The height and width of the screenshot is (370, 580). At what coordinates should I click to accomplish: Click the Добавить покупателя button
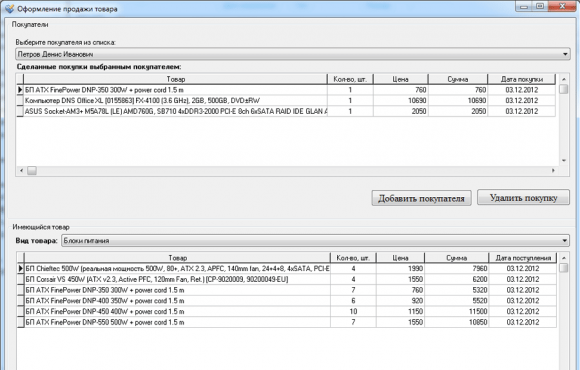click(x=421, y=198)
